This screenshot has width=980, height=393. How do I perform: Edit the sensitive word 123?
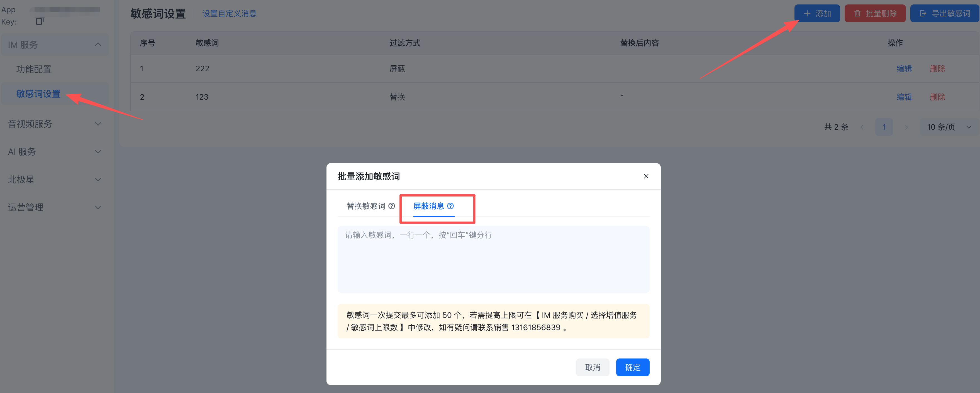[904, 97]
